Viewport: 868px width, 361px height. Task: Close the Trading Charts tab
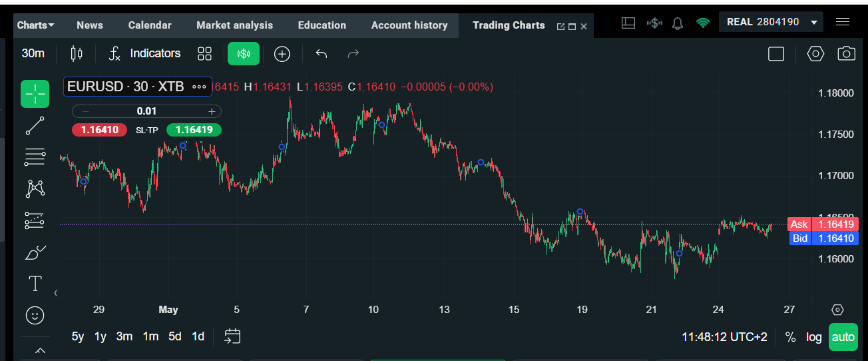(584, 27)
